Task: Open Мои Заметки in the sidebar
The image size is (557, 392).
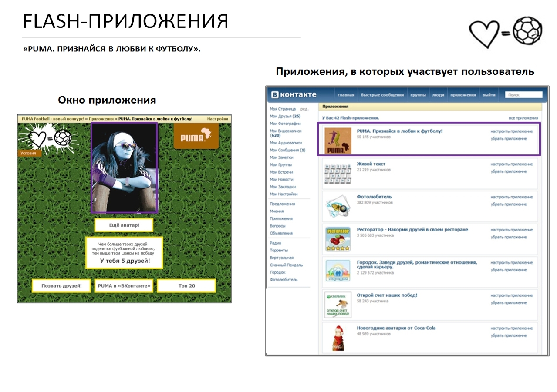Action: pos(281,157)
